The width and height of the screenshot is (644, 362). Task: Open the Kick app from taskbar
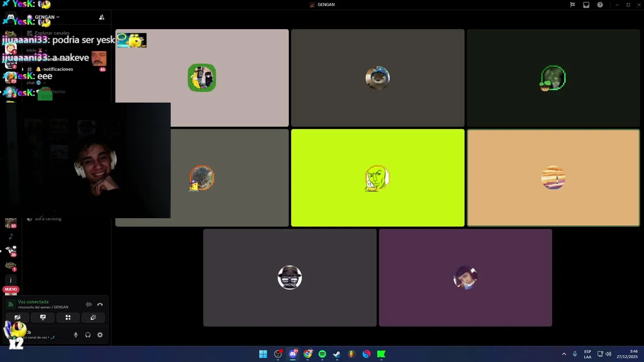(381, 354)
